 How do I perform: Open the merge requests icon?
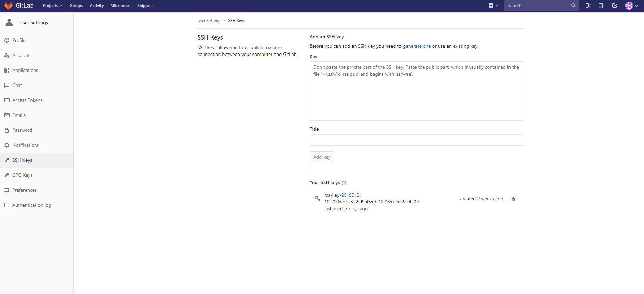click(x=601, y=5)
